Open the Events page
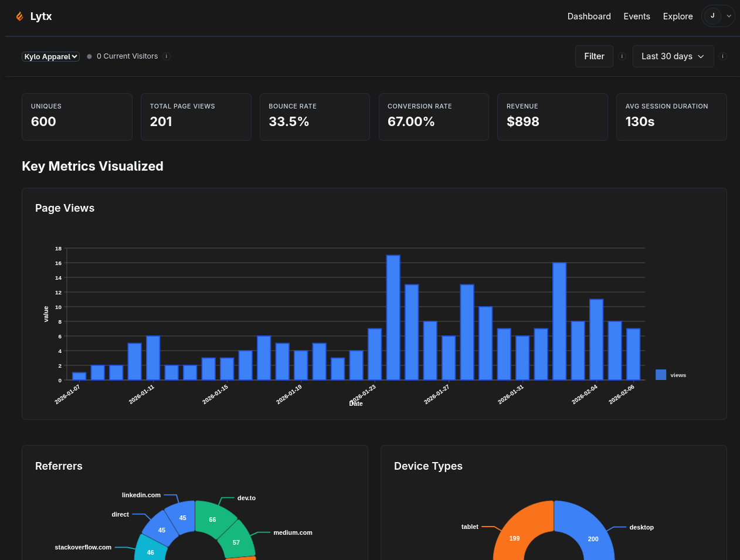740x560 pixels. tap(636, 16)
